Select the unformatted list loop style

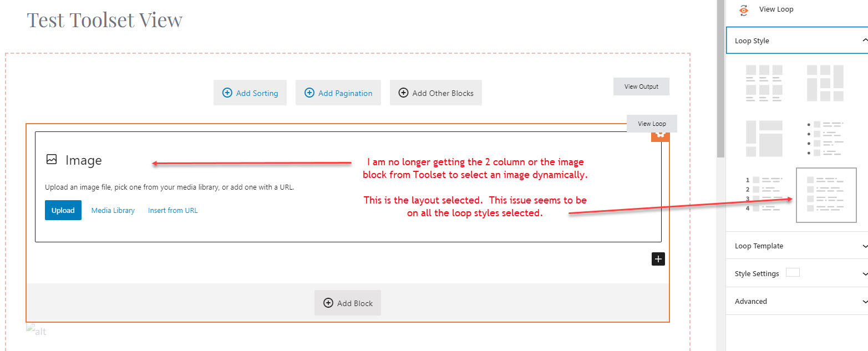coord(826,195)
